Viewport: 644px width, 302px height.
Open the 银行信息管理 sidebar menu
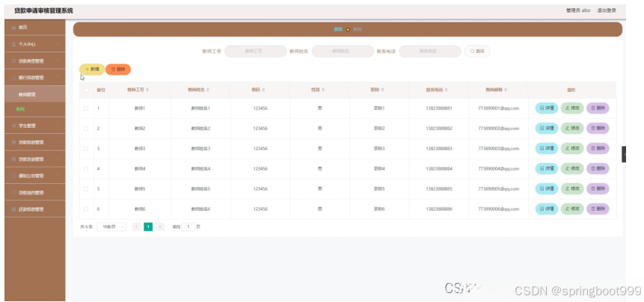click(x=35, y=78)
